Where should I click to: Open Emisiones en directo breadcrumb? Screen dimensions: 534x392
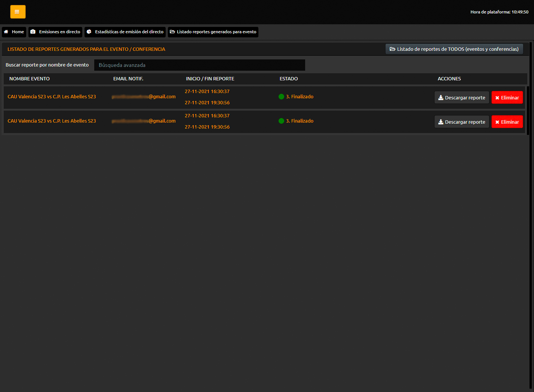tap(55, 32)
